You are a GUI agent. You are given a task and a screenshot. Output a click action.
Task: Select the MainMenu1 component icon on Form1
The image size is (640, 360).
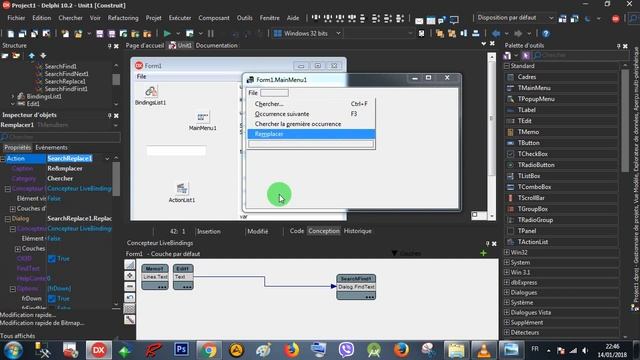coord(202,118)
